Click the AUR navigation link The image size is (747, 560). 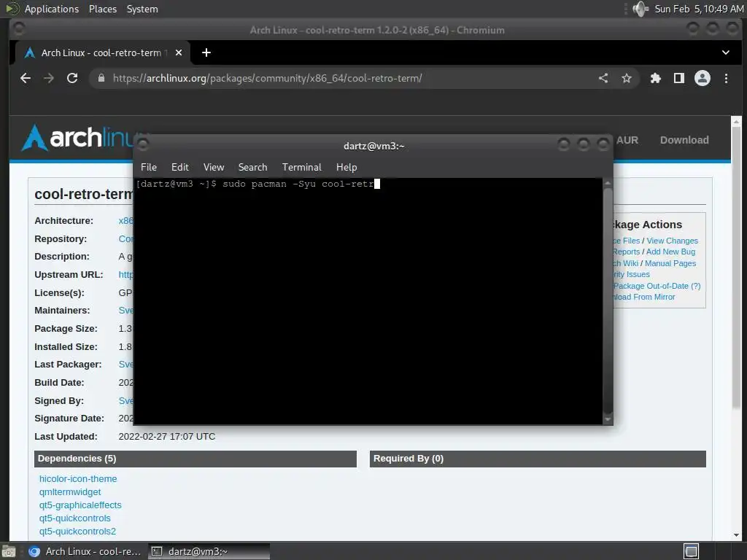627,140
